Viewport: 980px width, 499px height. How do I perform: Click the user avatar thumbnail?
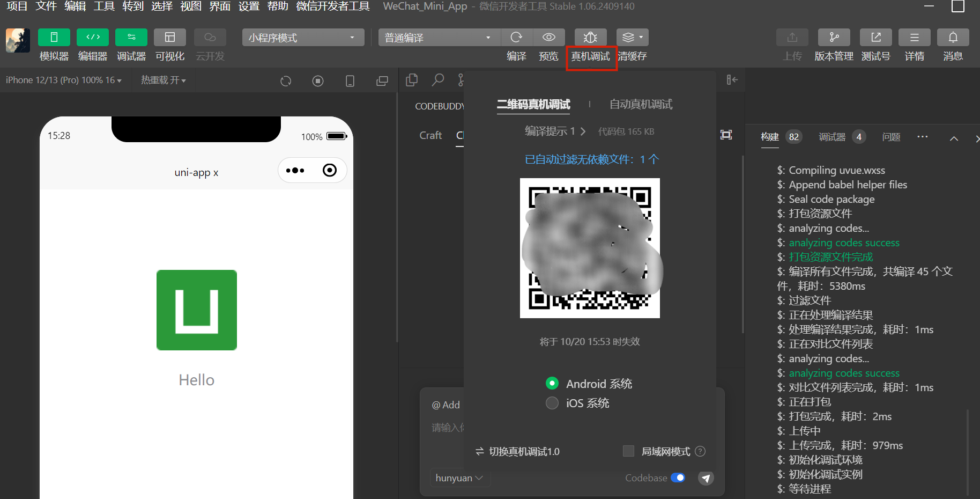[18, 40]
